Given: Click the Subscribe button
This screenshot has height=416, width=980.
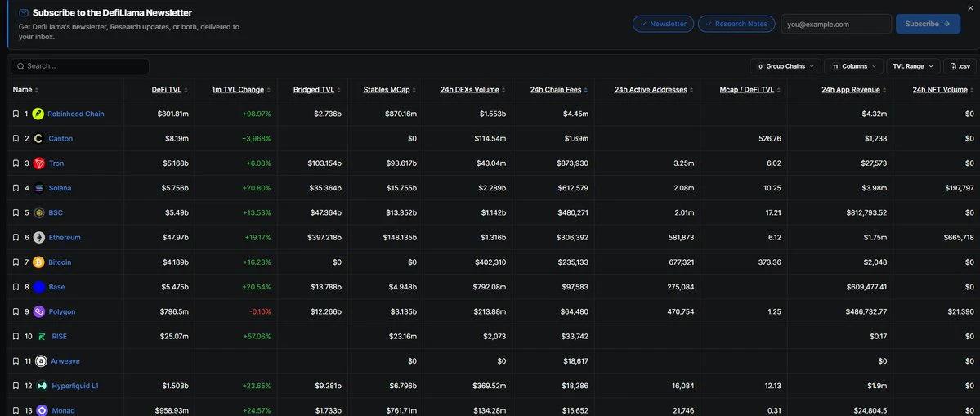Looking at the screenshot, I should point(929,24).
